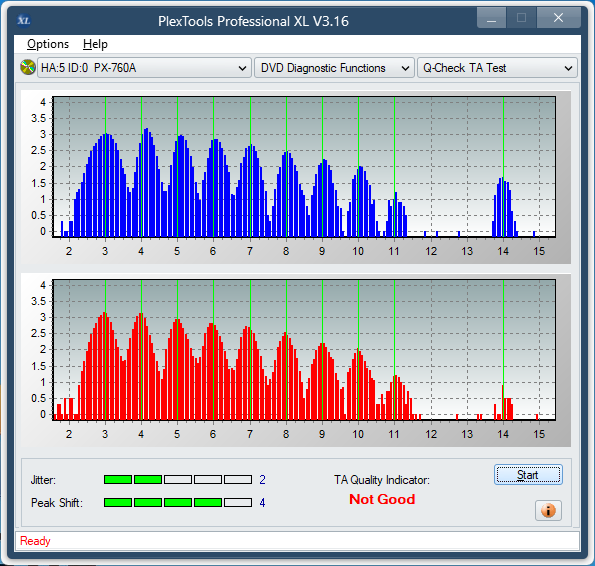Viewport: 595px width, 566px height.
Task: Click the Ready status bar text
Action: click(35, 541)
